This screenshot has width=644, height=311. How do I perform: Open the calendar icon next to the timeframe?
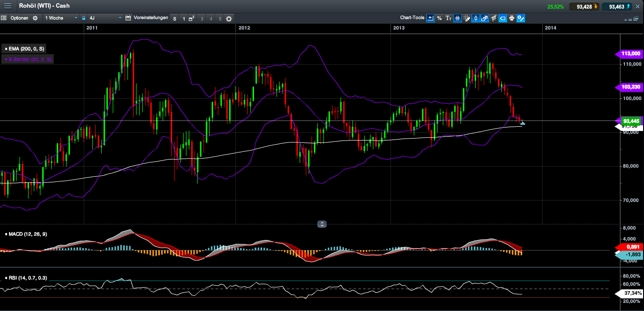(x=128, y=18)
